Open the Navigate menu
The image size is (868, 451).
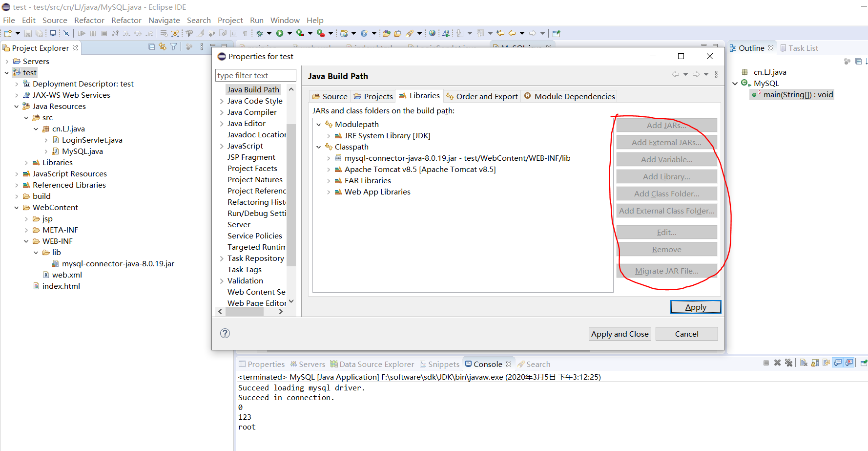pos(164,20)
